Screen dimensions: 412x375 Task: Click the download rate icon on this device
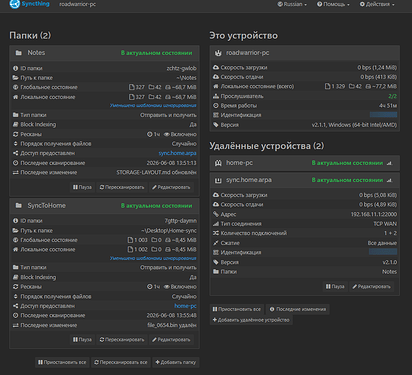216,67
